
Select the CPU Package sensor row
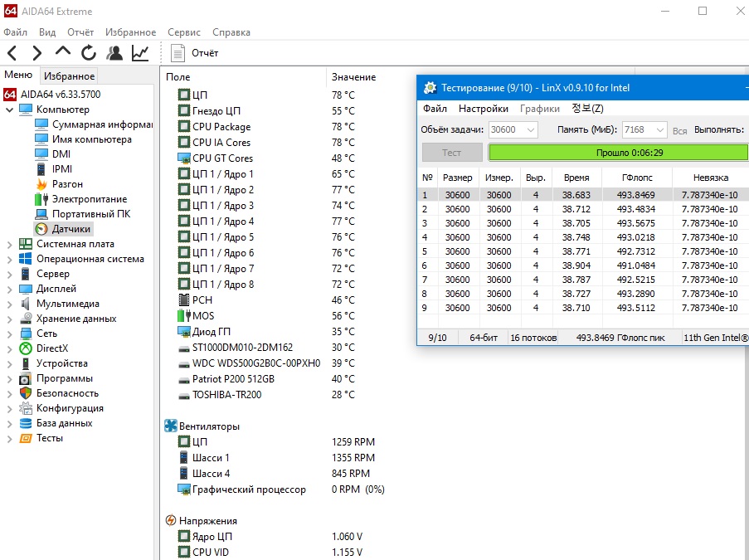click(267, 127)
